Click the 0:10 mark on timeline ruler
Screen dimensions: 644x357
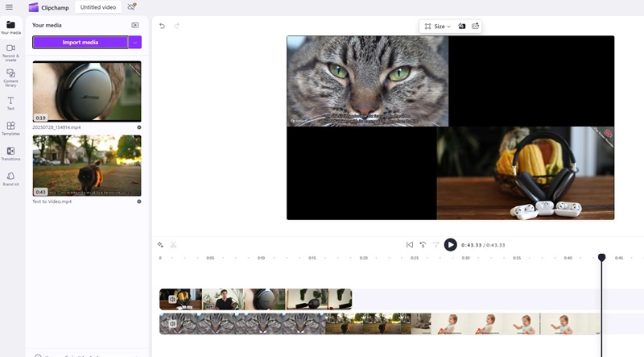[x=261, y=258]
